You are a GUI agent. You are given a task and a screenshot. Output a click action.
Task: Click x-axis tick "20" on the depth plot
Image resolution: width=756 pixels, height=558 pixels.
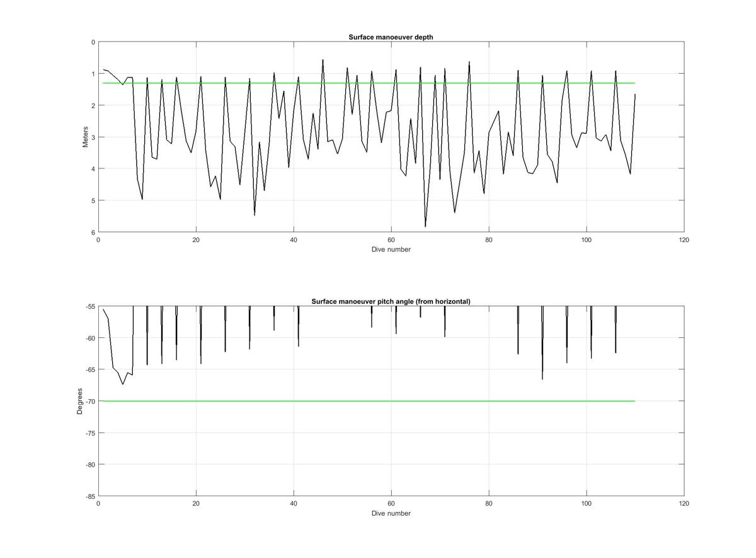pos(196,240)
